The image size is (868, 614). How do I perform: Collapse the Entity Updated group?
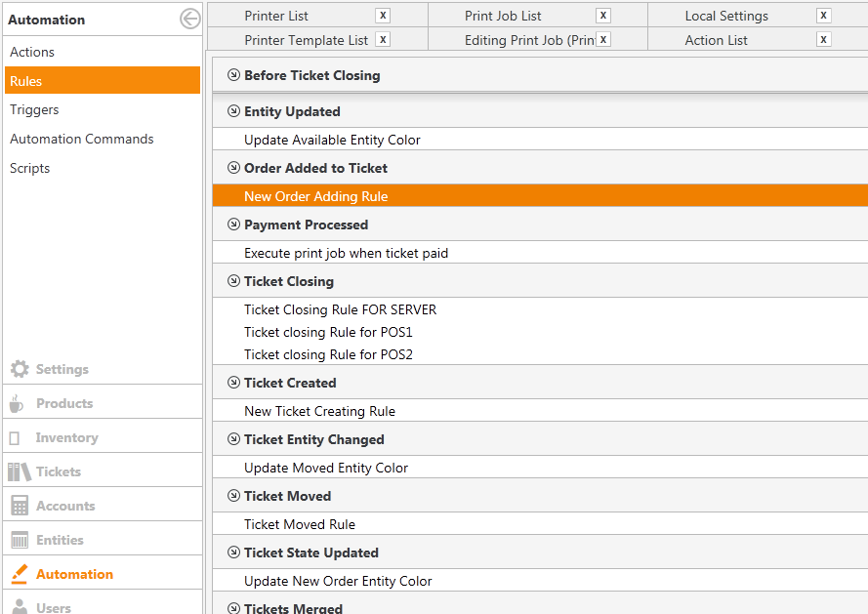(x=233, y=111)
